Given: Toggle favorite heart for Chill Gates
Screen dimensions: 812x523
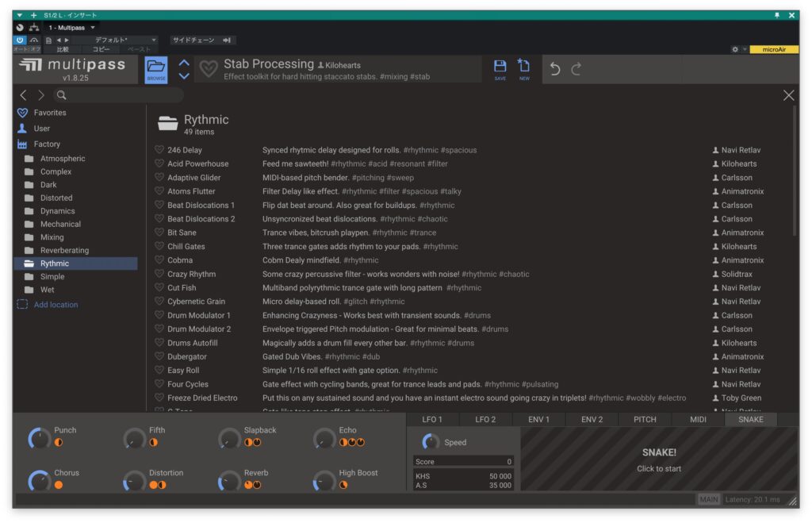Looking at the screenshot, I should point(159,247).
